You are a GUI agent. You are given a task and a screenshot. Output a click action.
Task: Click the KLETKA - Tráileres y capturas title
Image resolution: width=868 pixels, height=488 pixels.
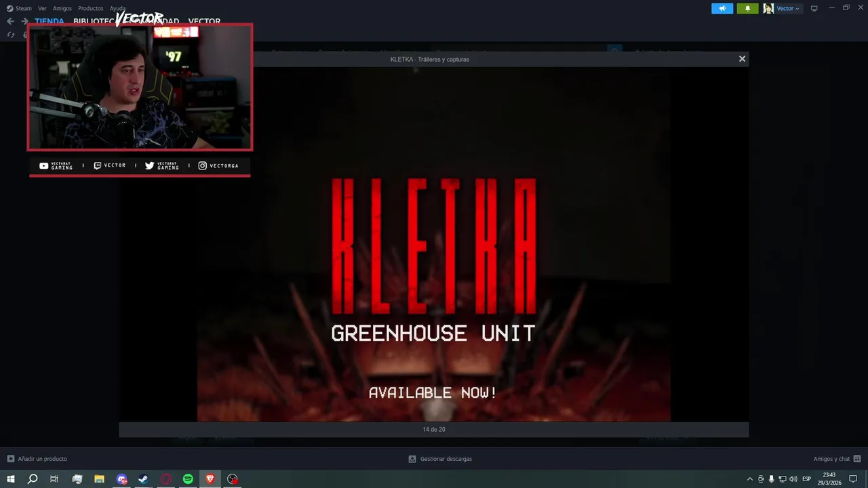(x=429, y=59)
